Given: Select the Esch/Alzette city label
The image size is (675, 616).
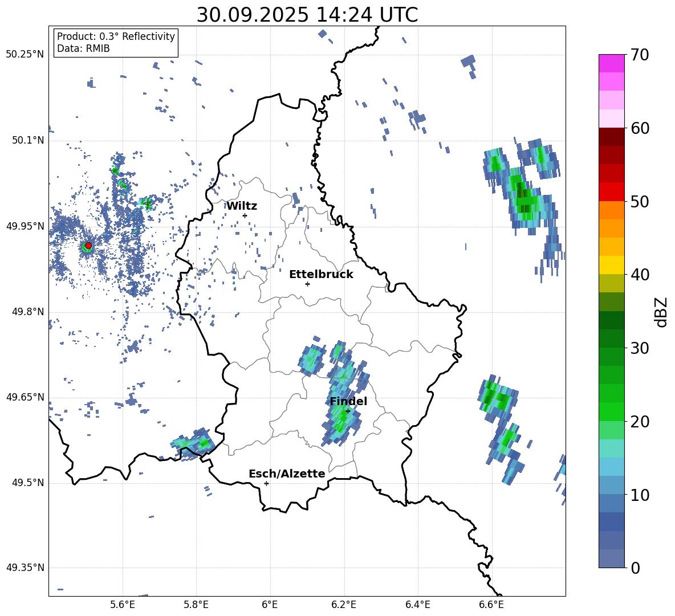Looking at the screenshot, I should point(287,474).
